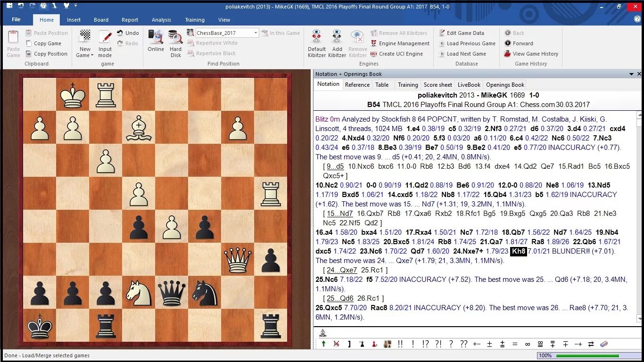Click Forward in Game History
This screenshot has height=362, width=644.
[519, 43]
